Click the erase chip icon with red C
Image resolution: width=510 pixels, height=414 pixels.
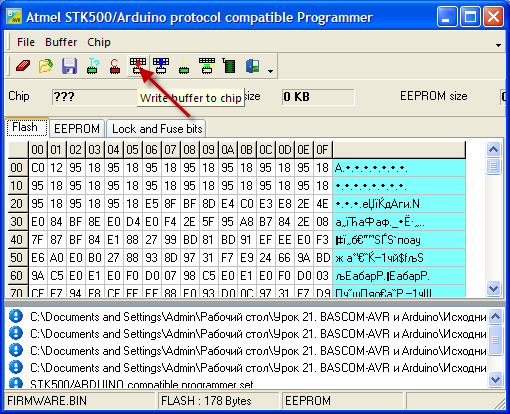click(x=115, y=66)
